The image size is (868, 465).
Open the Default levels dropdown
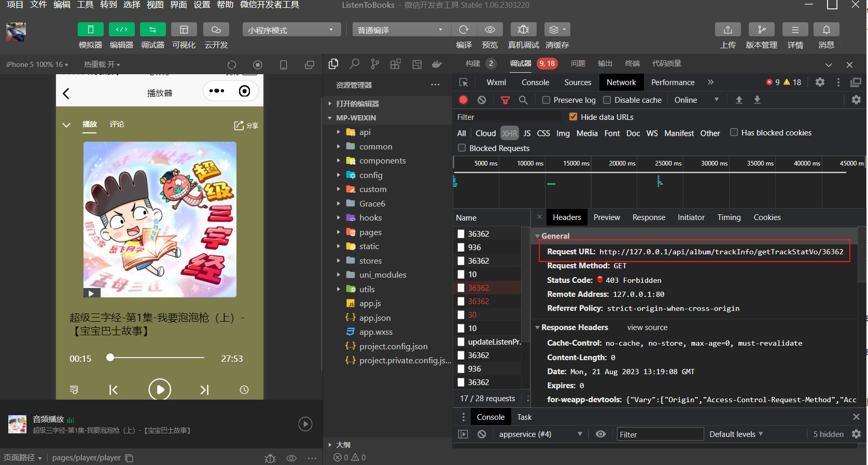[736, 434]
